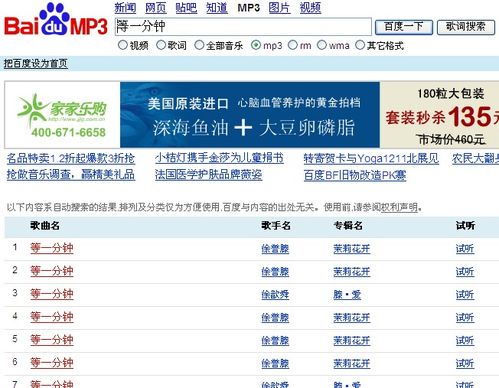Select the MP3 tab label

coord(248,7)
